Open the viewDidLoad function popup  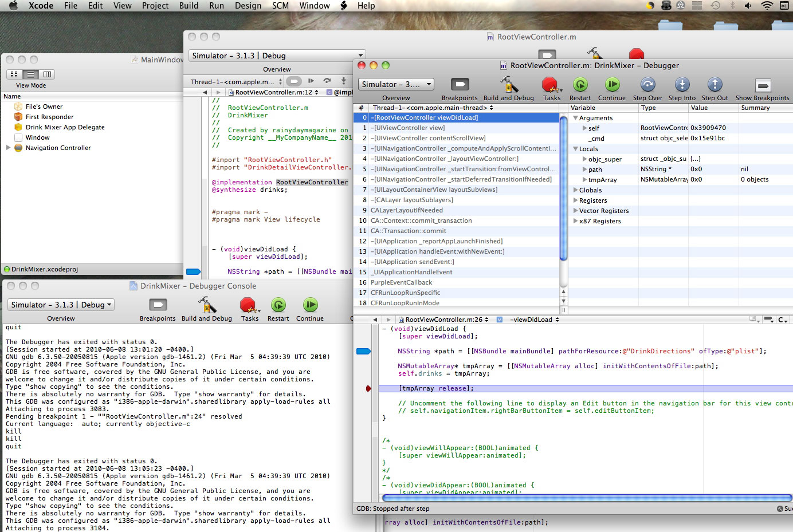[x=534, y=320]
